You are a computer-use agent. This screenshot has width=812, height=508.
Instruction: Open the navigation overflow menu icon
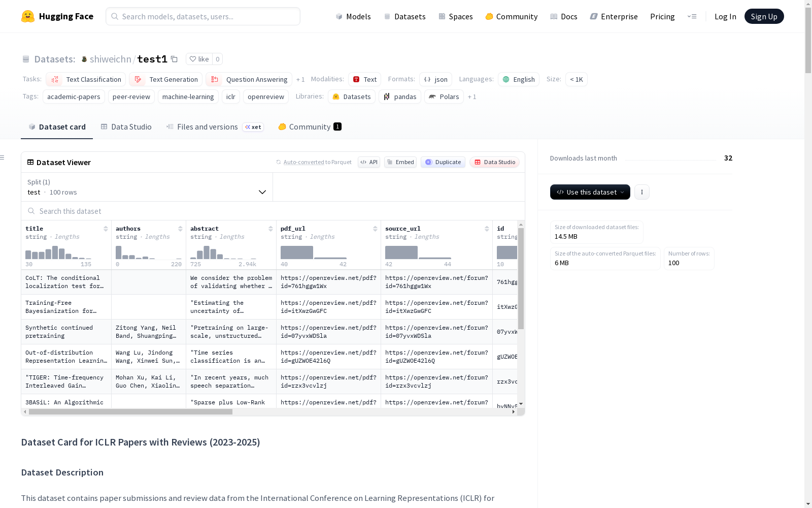click(x=692, y=16)
